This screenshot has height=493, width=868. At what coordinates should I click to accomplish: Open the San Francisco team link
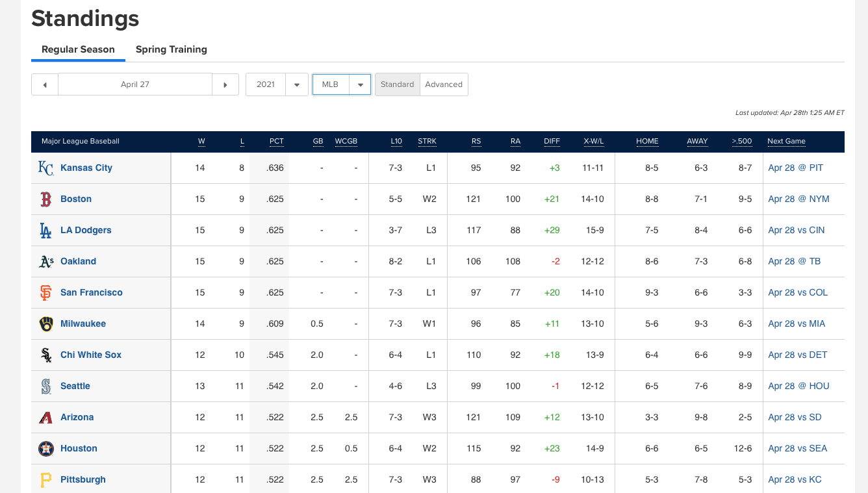pos(92,292)
